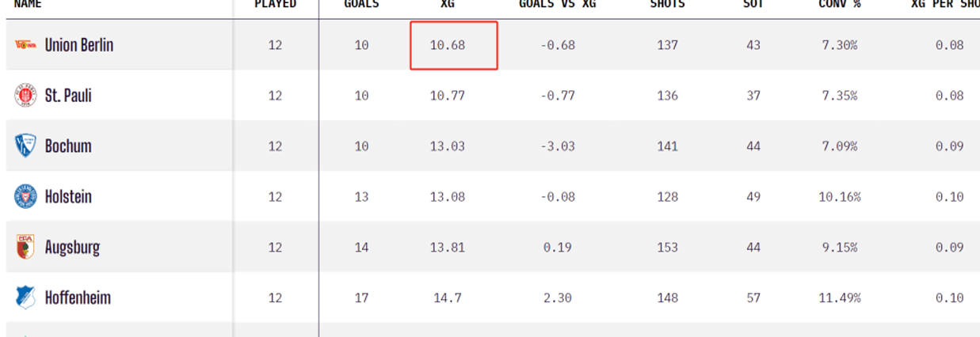Open the Bochum team name link
Viewport: 980px width, 337px height.
pos(68,146)
